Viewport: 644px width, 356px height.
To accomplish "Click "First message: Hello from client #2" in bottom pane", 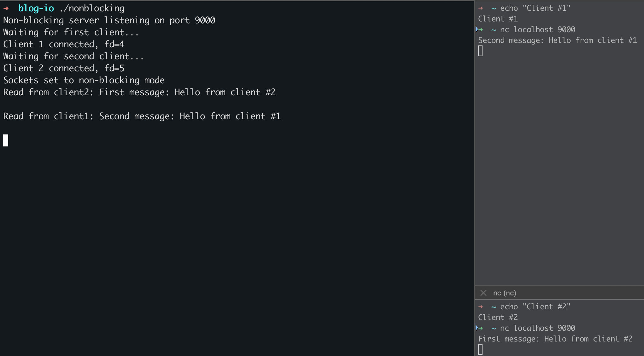I will click(x=555, y=339).
